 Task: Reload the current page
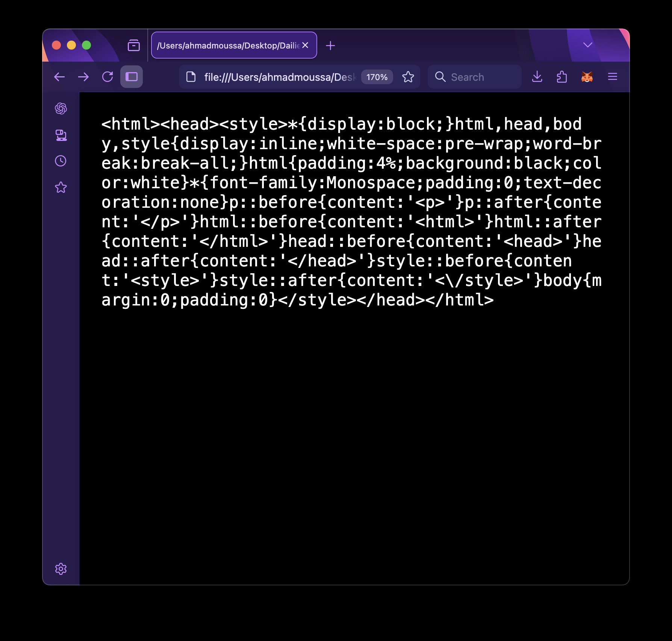click(107, 77)
